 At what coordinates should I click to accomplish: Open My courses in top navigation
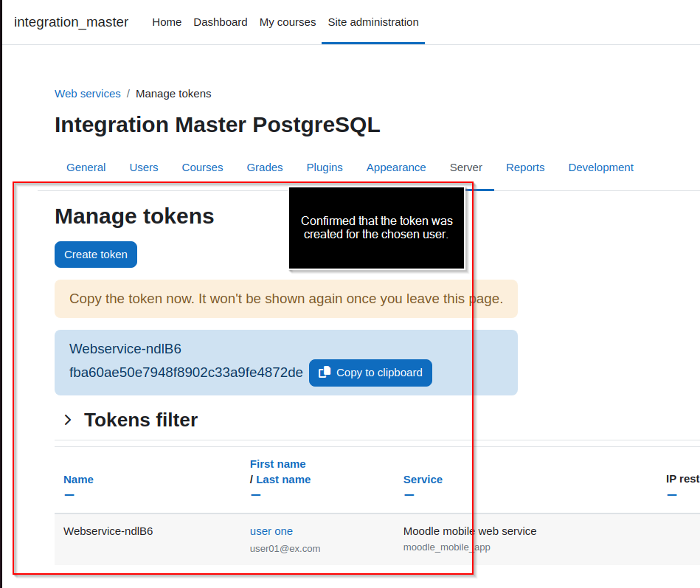tap(288, 22)
